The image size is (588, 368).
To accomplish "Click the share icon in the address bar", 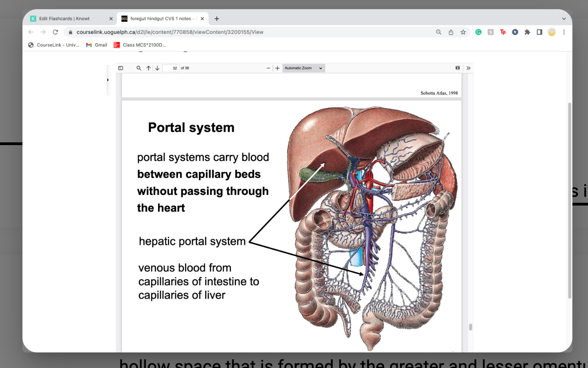I will (x=451, y=32).
